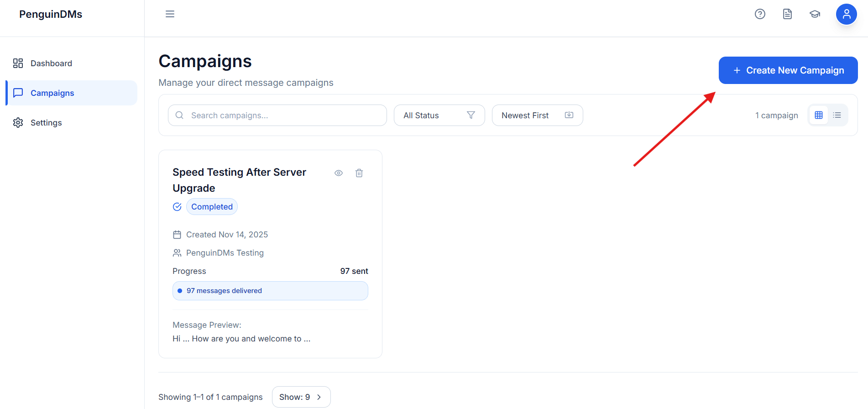
Task: Open Settings from the sidebar
Action: point(46,123)
